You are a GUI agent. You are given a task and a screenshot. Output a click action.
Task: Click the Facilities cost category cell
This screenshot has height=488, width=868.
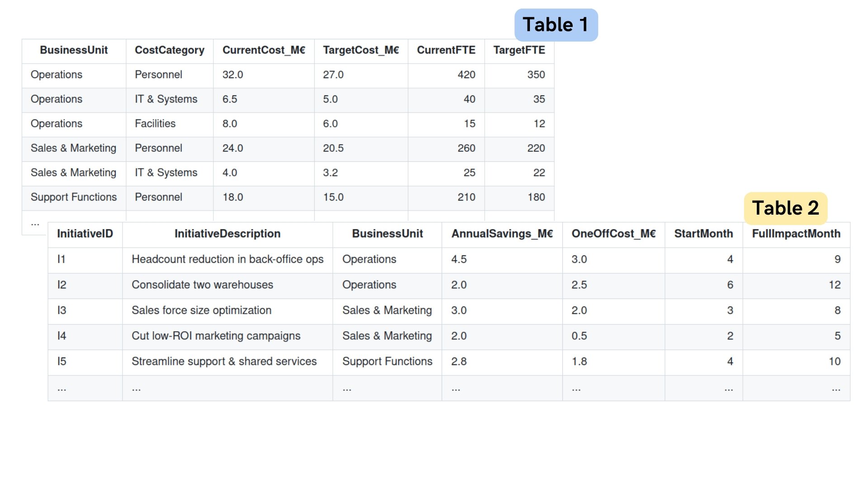pos(155,124)
